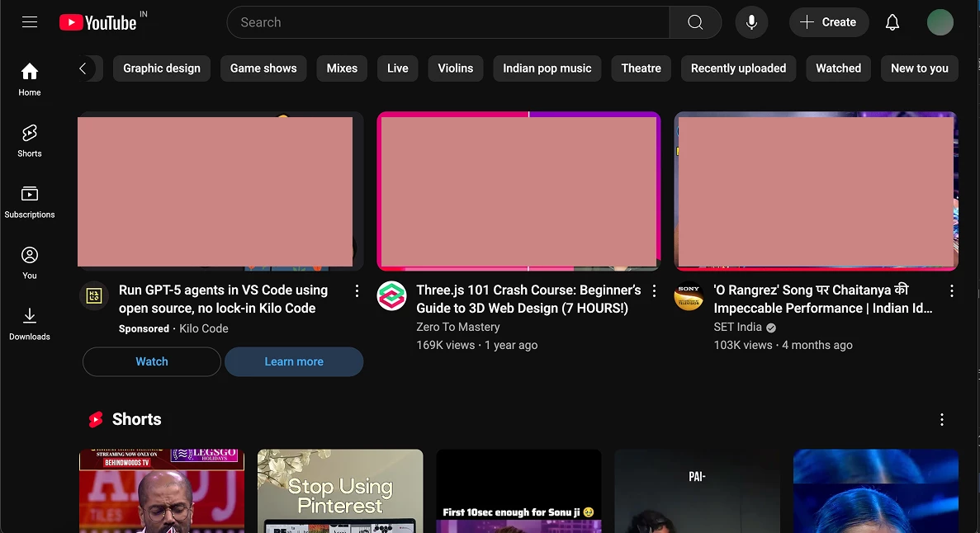Go to Home in sidebar
The height and width of the screenshot is (533, 980).
tap(30, 80)
